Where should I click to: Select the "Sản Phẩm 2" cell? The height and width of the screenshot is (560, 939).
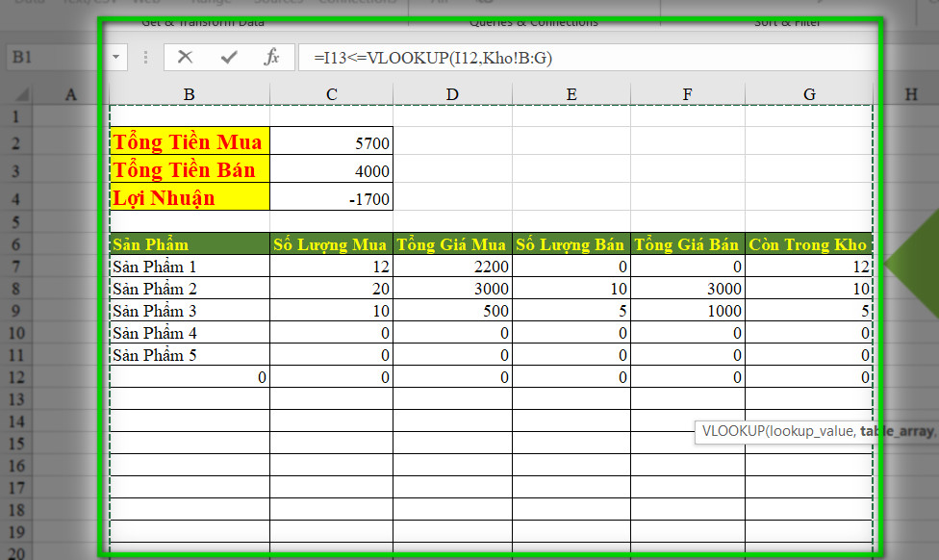(x=190, y=288)
